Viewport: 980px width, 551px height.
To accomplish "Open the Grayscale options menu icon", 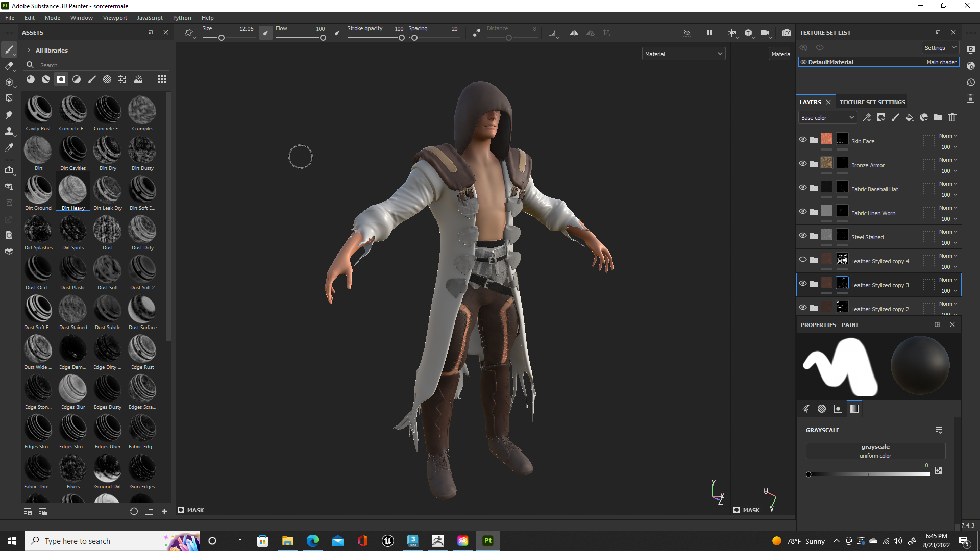I will [939, 430].
